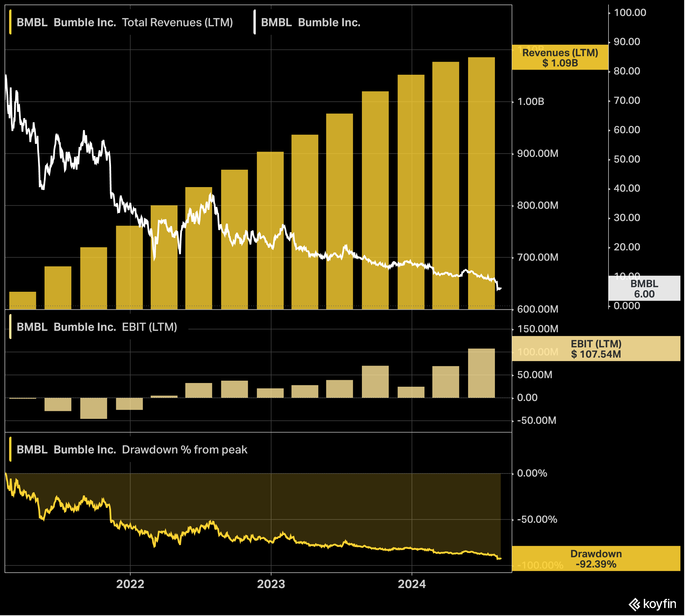The height and width of the screenshot is (616, 685).
Task: Click the 0.000 price axis label
Action: pyautogui.click(x=627, y=306)
